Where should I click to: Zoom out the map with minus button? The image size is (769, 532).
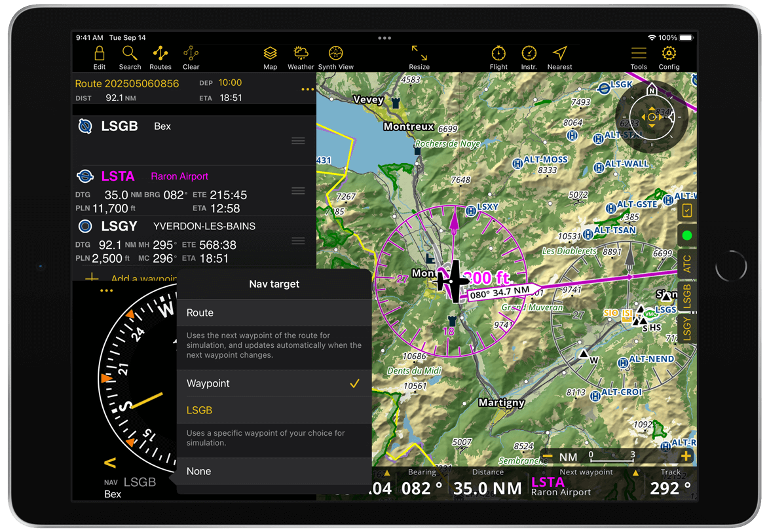click(x=548, y=457)
